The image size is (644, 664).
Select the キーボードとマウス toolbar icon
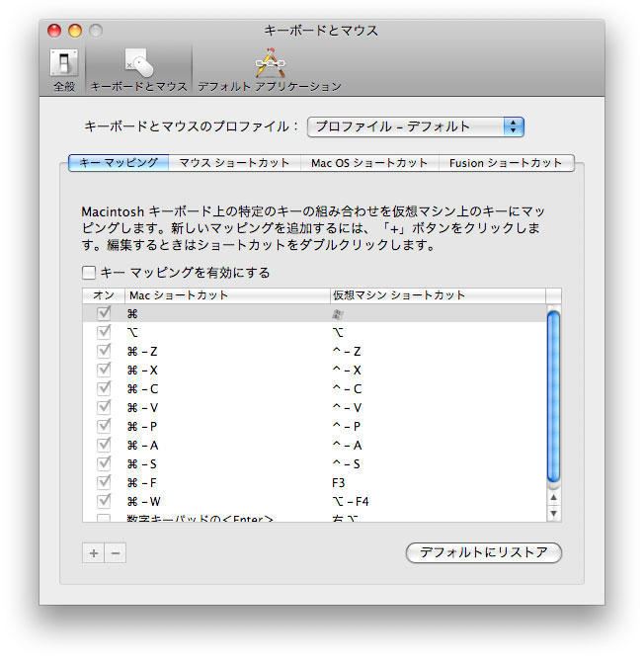pos(138,70)
